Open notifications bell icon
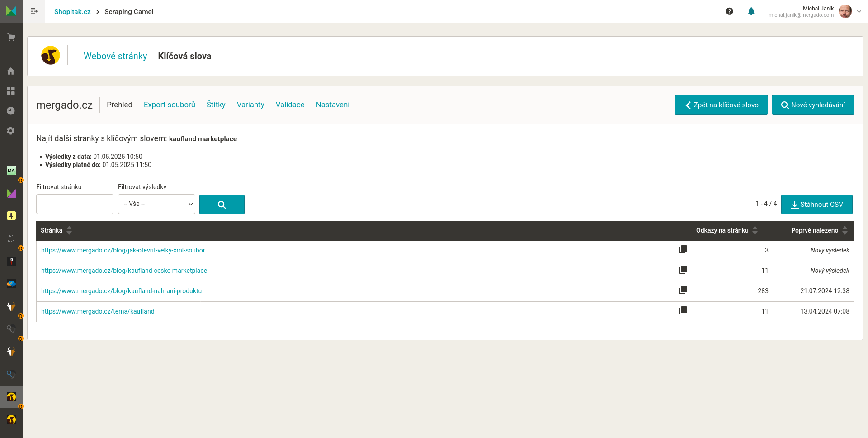This screenshot has height=438, width=868. pyautogui.click(x=751, y=11)
